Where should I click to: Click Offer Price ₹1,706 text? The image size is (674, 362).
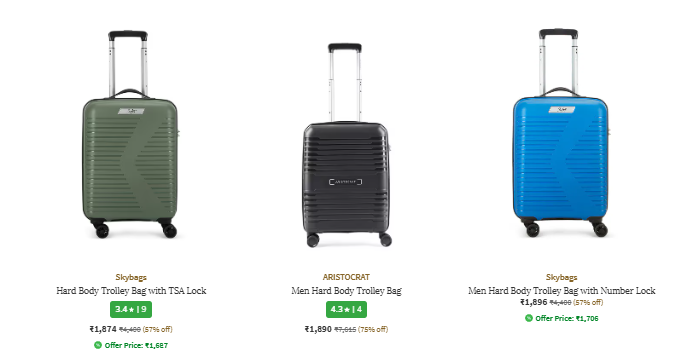click(567, 319)
